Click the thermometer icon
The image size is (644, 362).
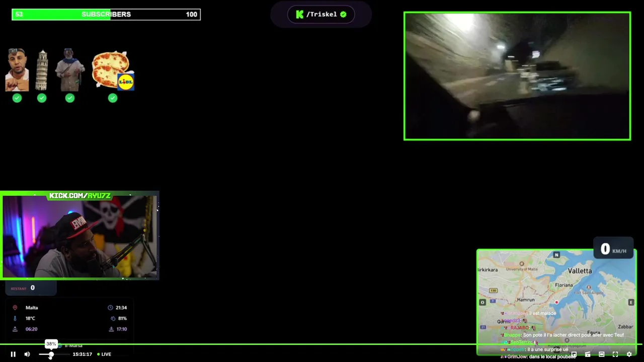15,318
